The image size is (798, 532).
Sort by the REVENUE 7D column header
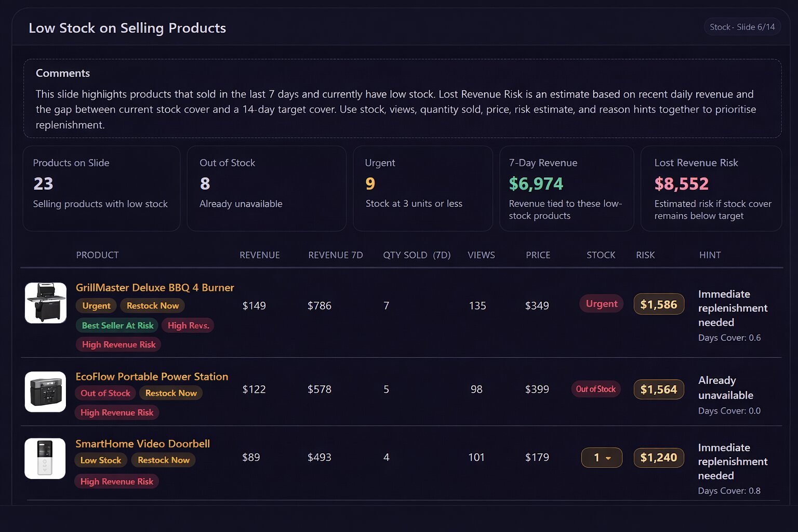(x=336, y=255)
